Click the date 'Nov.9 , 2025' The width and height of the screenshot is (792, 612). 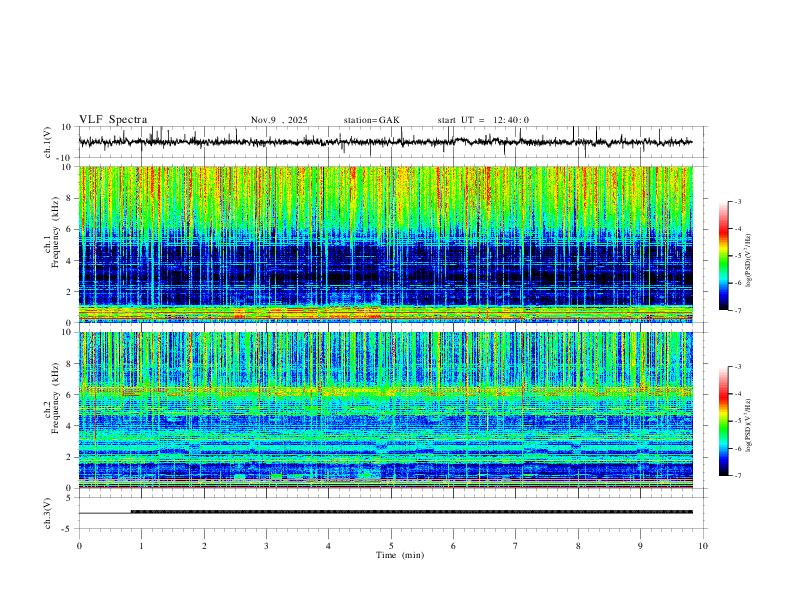[x=279, y=120]
